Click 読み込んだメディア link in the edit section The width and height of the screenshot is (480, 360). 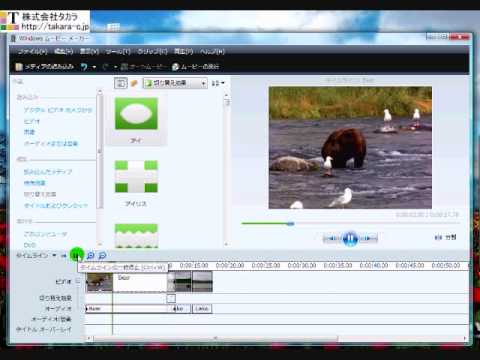point(48,172)
